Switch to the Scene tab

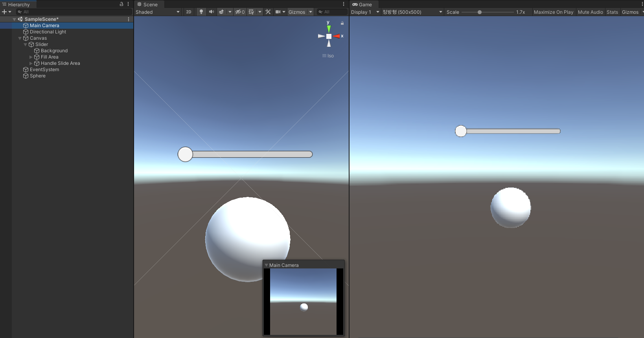[149, 4]
